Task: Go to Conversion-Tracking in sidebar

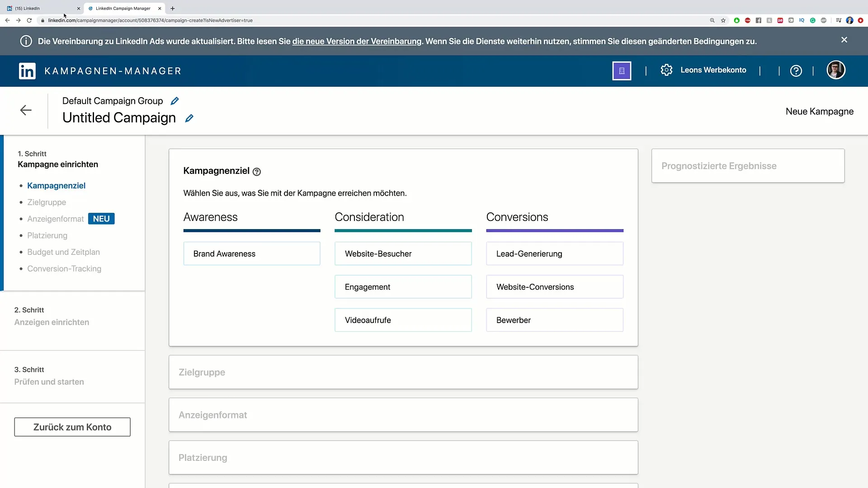Action: (x=64, y=269)
